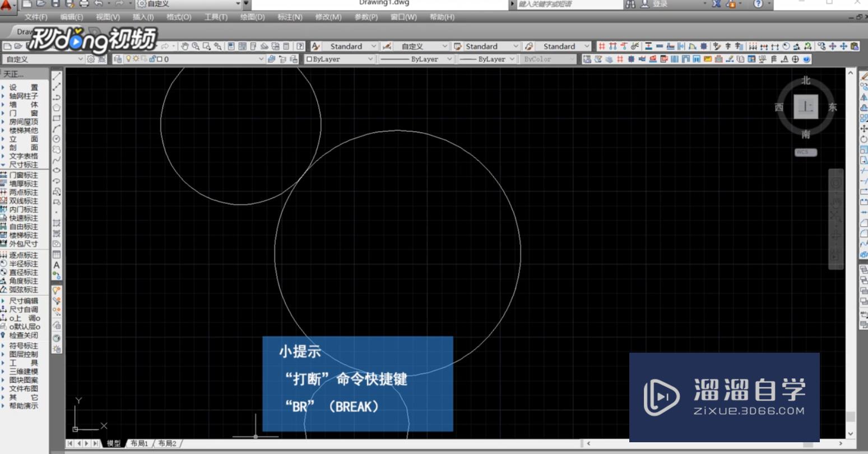Select the Pan hand tool
Viewport: 868px width, 454px height.
click(x=185, y=46)
